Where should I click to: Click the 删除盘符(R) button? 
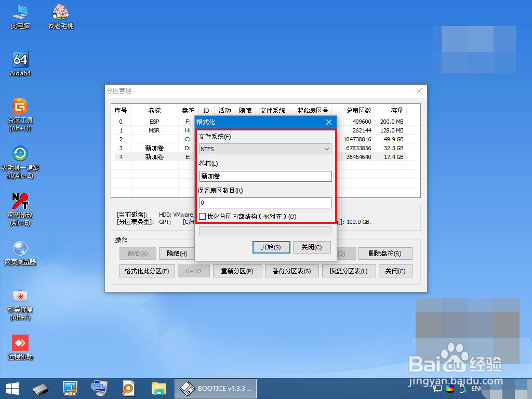coord(385,254)
